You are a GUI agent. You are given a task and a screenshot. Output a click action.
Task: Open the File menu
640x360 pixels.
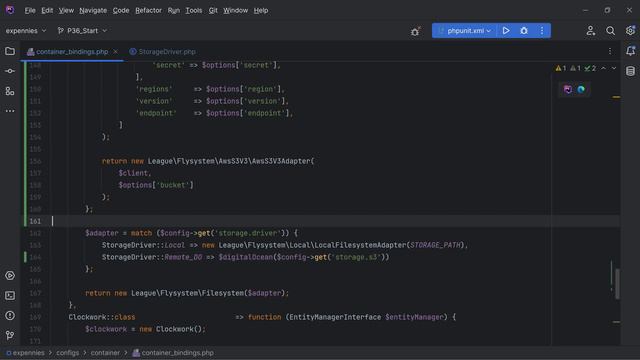click(30, 10)
